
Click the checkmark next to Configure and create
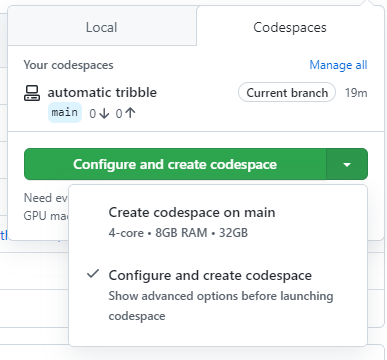[93, 274]
